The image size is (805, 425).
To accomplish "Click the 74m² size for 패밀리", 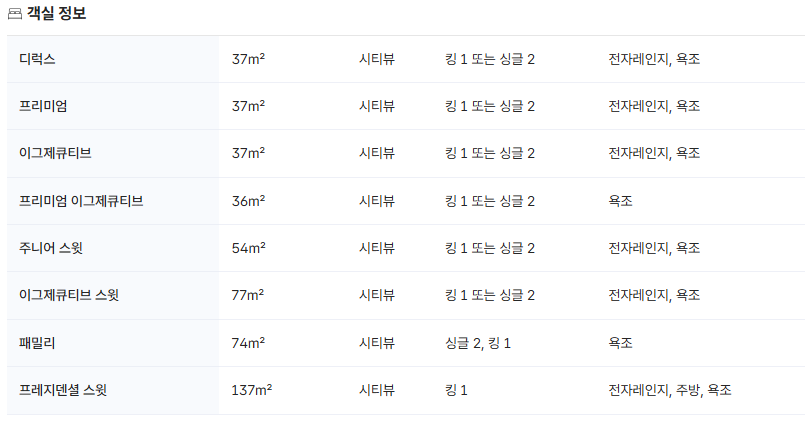I will tap(248, 342).
